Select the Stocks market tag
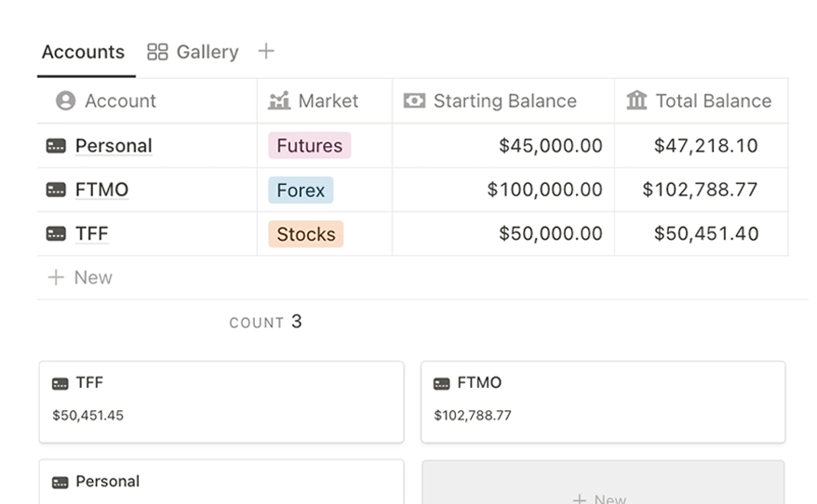817x504 pixels. [x=305, y=234]
